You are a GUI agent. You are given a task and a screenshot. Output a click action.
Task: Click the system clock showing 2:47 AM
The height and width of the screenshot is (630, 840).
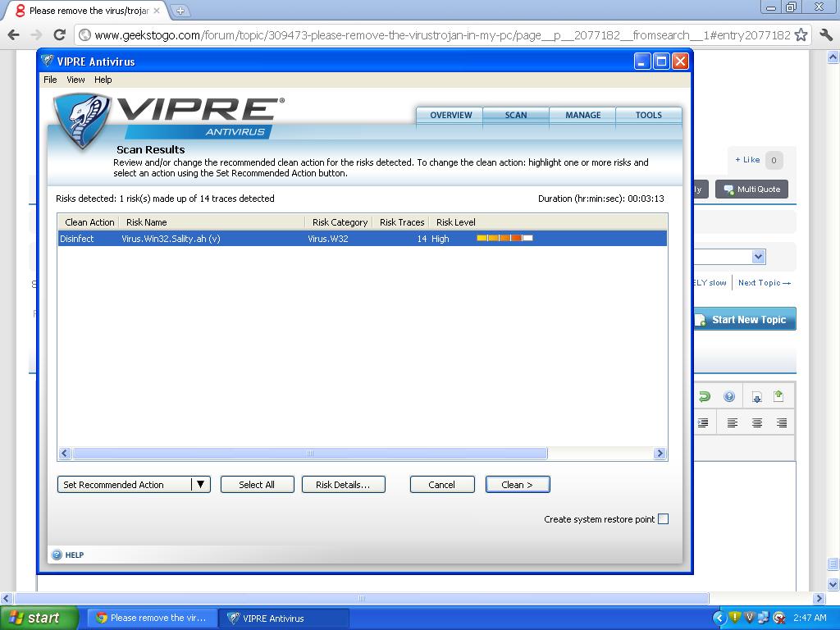pos(810,618)
